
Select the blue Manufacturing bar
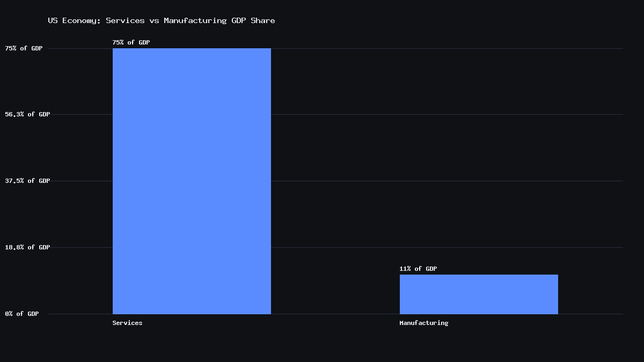[x=479, y=294]
